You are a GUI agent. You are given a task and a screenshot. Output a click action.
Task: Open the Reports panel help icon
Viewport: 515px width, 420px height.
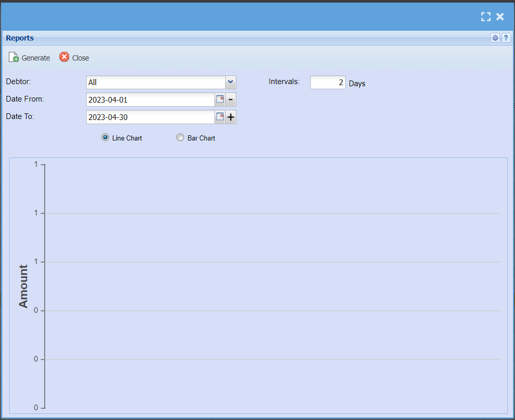(x=506, y=38)
